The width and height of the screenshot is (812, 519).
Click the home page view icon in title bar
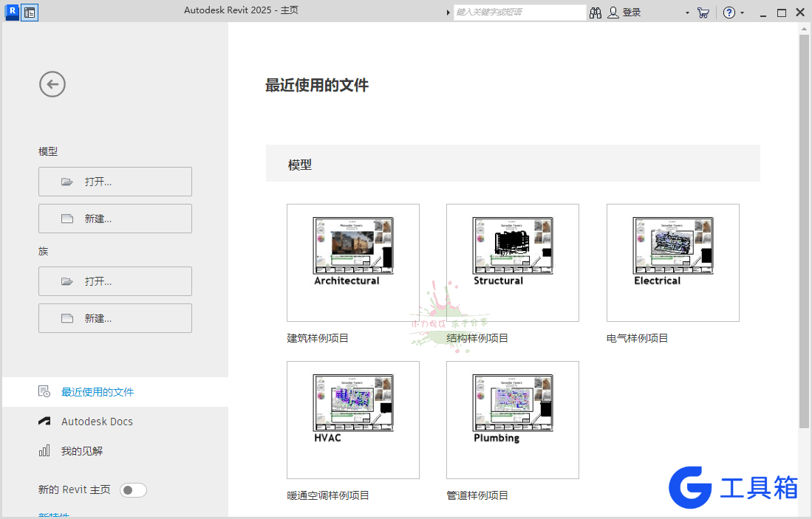[x=30, y=13]
